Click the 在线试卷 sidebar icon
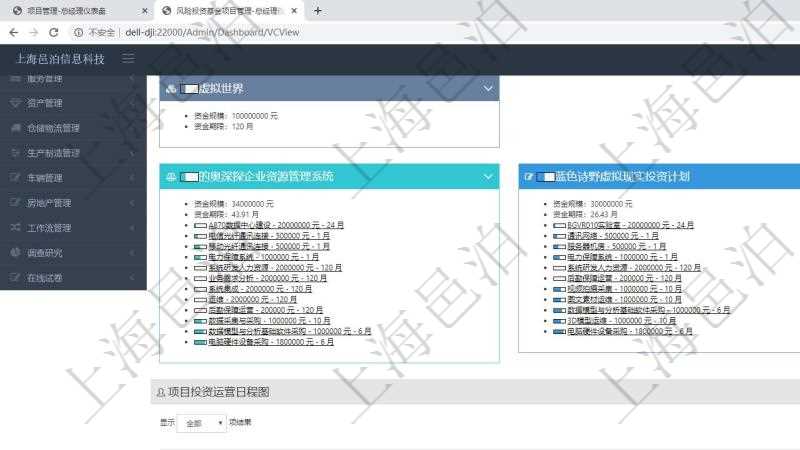 point(15,278)
